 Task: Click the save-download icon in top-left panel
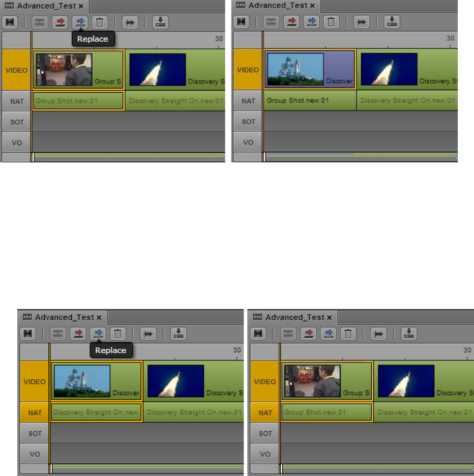(160, 22)
